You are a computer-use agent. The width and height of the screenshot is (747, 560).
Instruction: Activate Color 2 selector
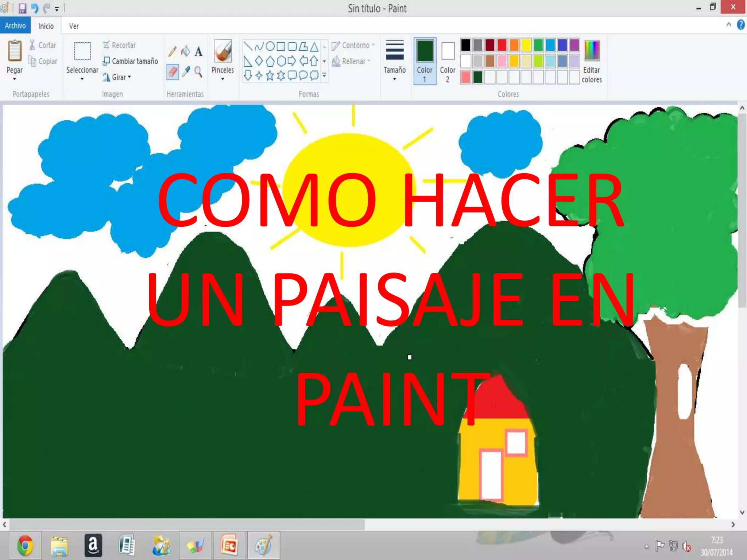point(448,61)
